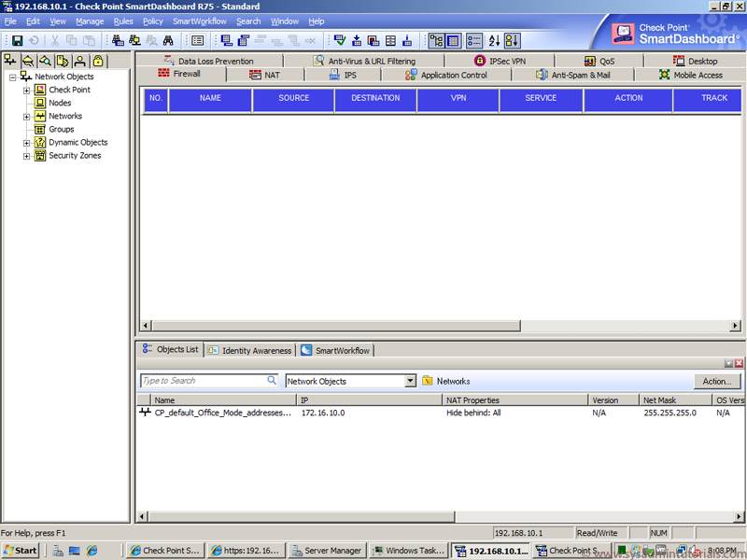Image resolution: width=747 pixels, height=560 pixels.
Task: Open the Network Objects tab in the tree pane
Action: coord(10,61)
